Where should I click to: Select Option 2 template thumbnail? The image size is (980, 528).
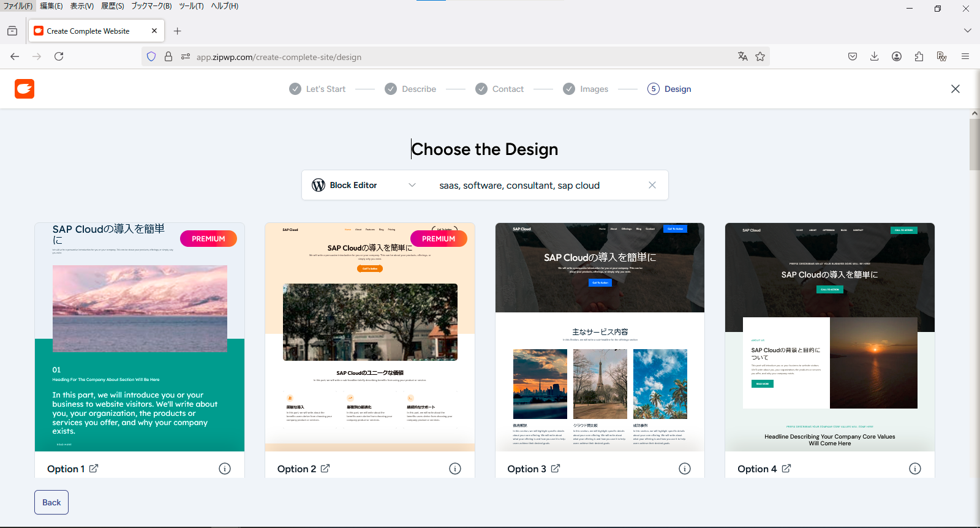point(370,337)
